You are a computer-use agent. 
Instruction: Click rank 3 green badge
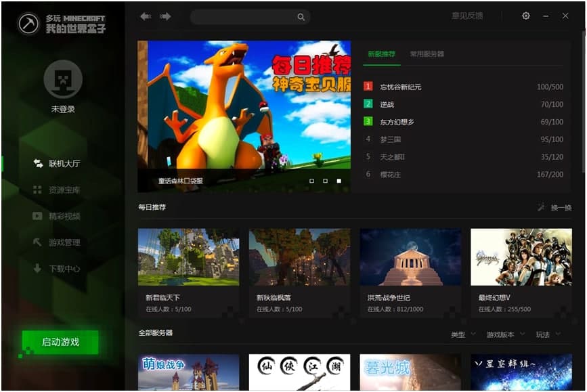pos(368,121)
